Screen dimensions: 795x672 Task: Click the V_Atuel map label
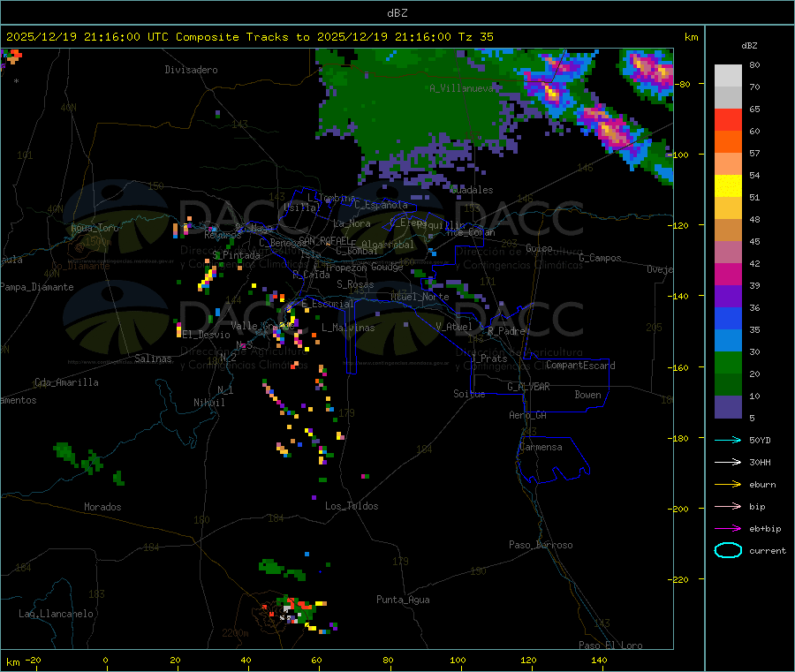[x=454, y=327]
